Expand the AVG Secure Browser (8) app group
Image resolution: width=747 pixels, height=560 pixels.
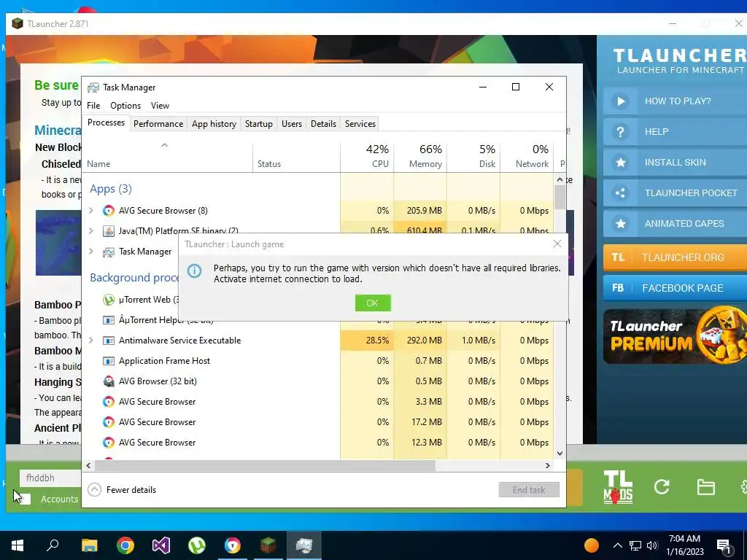click(x=91, y=211)
